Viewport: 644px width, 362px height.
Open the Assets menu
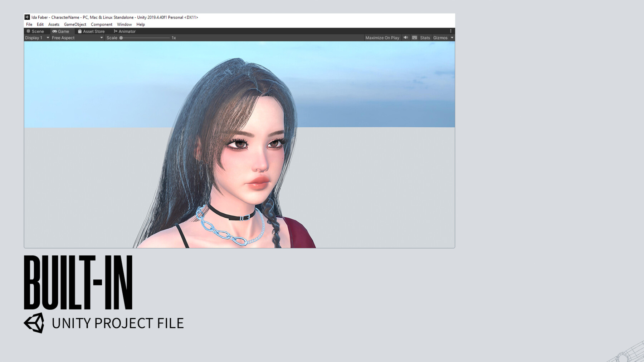coord(54,24)
